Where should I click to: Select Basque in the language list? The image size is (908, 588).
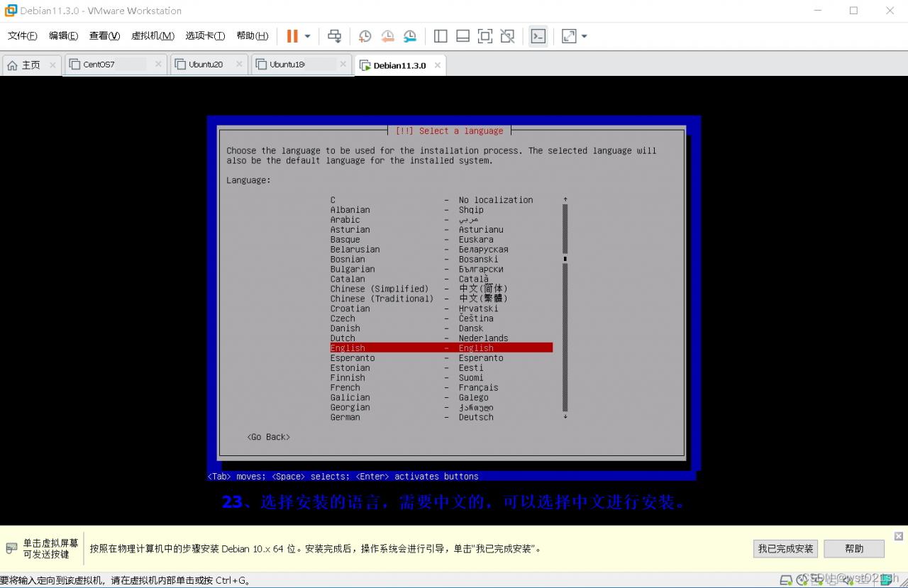(441, 240)
